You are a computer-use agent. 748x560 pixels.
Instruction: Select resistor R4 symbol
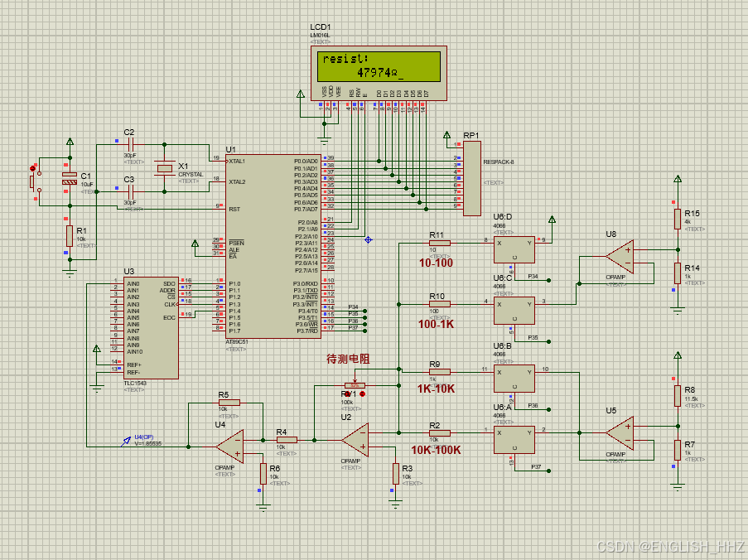pos(287,440)
